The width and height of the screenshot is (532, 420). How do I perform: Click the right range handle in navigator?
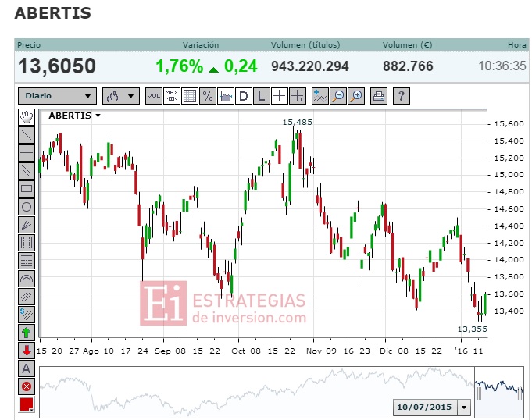point(520,393)
